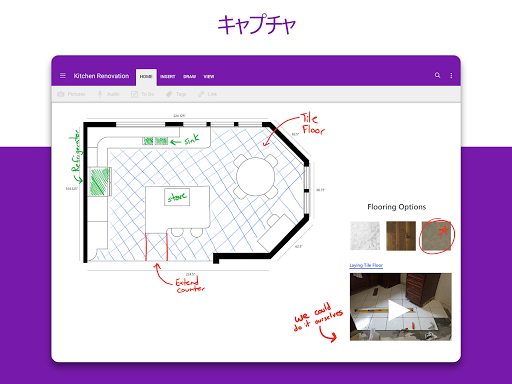512x384 pixels.
Task: Switch to the INSERT tab
Action: pos(167,77)
